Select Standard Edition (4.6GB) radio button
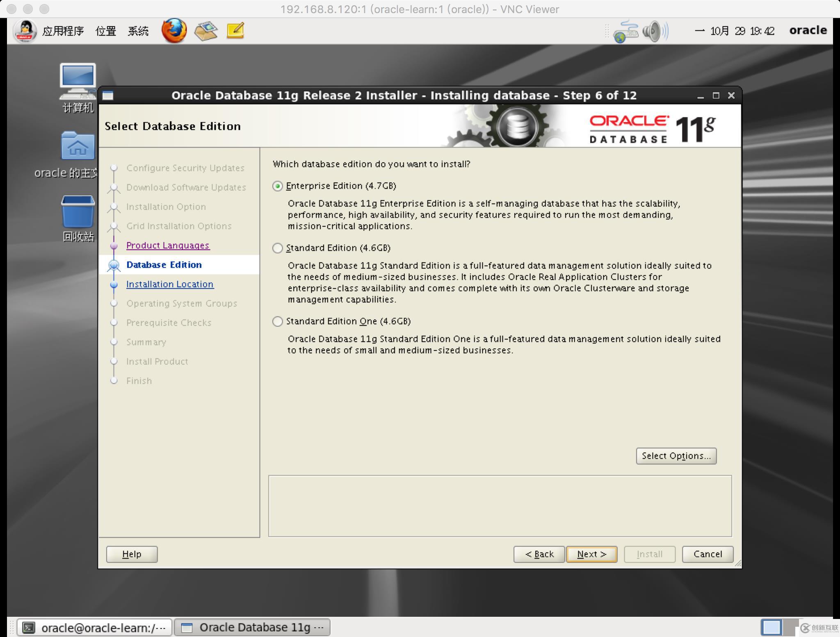 [x=278, y=248]
